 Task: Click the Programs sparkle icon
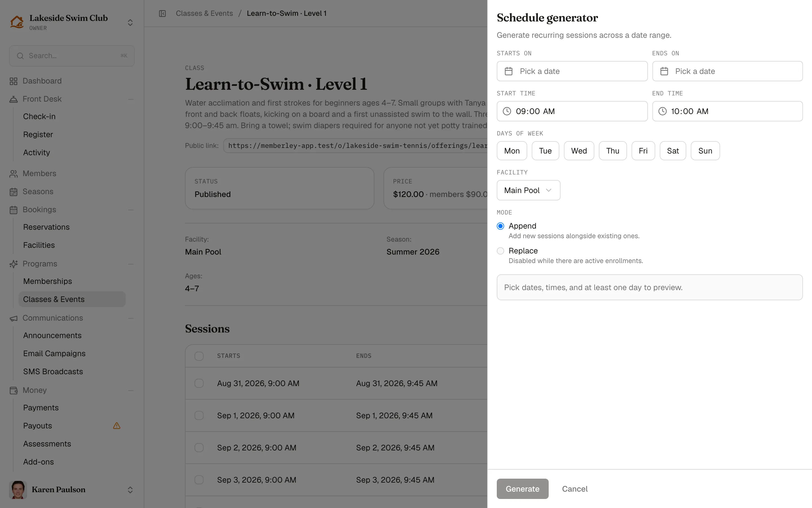[x=14, y=264]
